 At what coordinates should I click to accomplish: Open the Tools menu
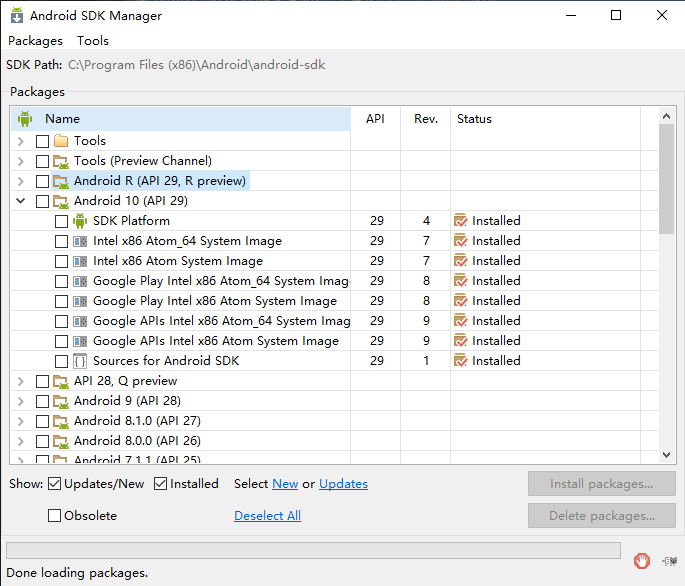click(93, 41)
